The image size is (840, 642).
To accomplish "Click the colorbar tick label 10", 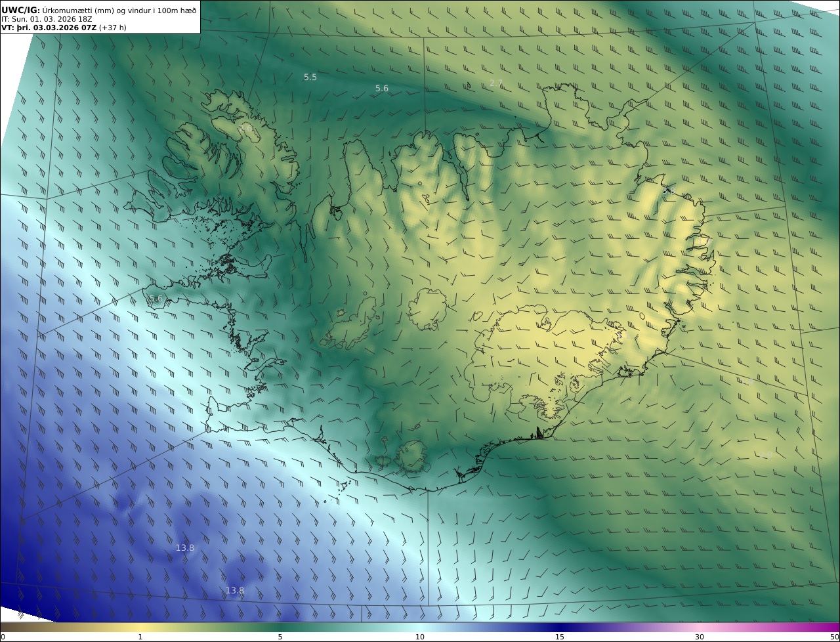I will click(420, 637).
